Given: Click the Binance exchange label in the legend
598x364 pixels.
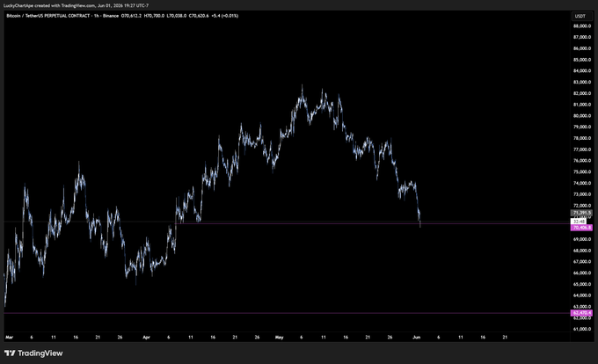Looking at the screenshot, I should coord(111,16).
